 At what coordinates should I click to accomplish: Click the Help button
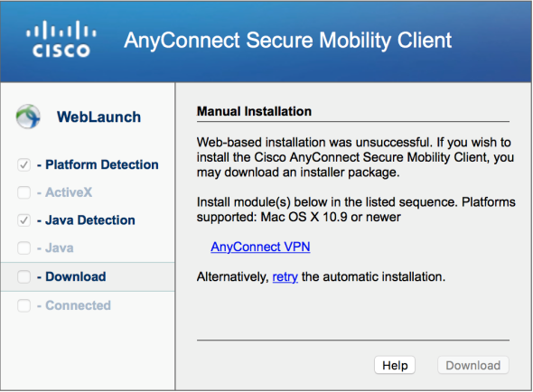395,365
